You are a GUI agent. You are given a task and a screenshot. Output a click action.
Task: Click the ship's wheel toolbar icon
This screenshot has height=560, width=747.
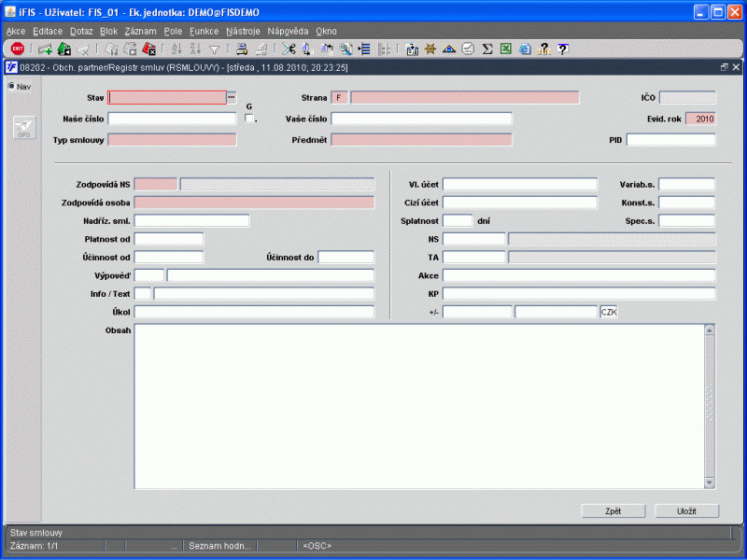click(x=430, y=49)
